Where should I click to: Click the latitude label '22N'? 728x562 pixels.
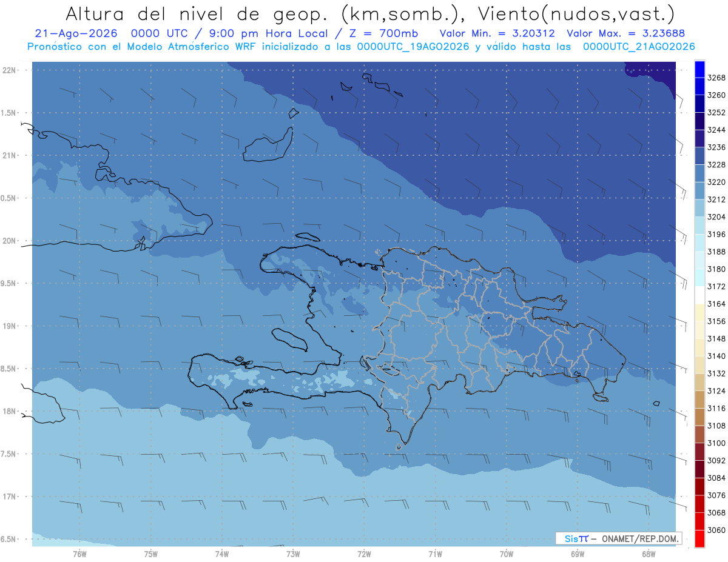point(10,70)
